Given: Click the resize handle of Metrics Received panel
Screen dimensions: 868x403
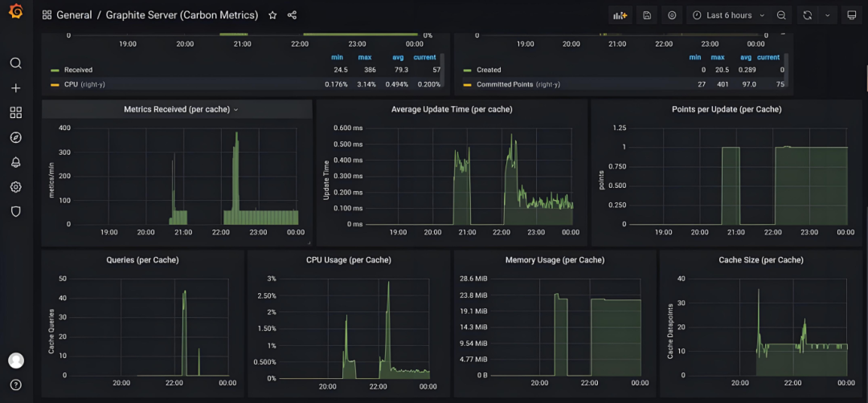Looking at the screenshot, I should point(309,243).
